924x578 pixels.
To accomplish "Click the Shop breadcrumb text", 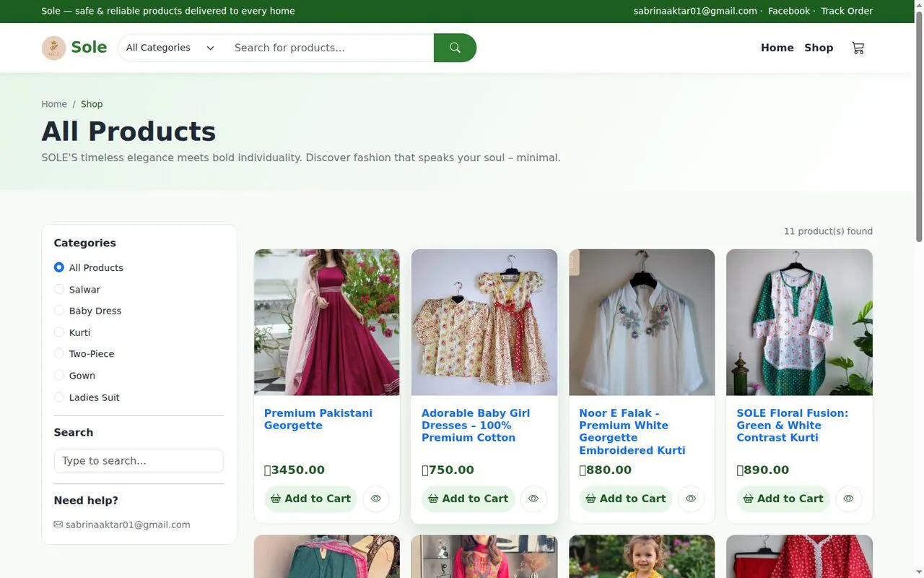I will [92, 104].
